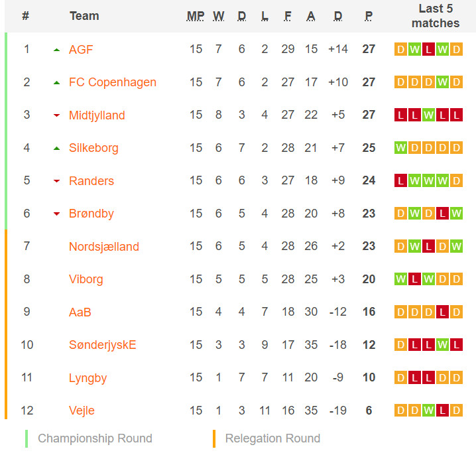Click the Championship Round legend label
476x459 pixels.
[x=95, y=438]
